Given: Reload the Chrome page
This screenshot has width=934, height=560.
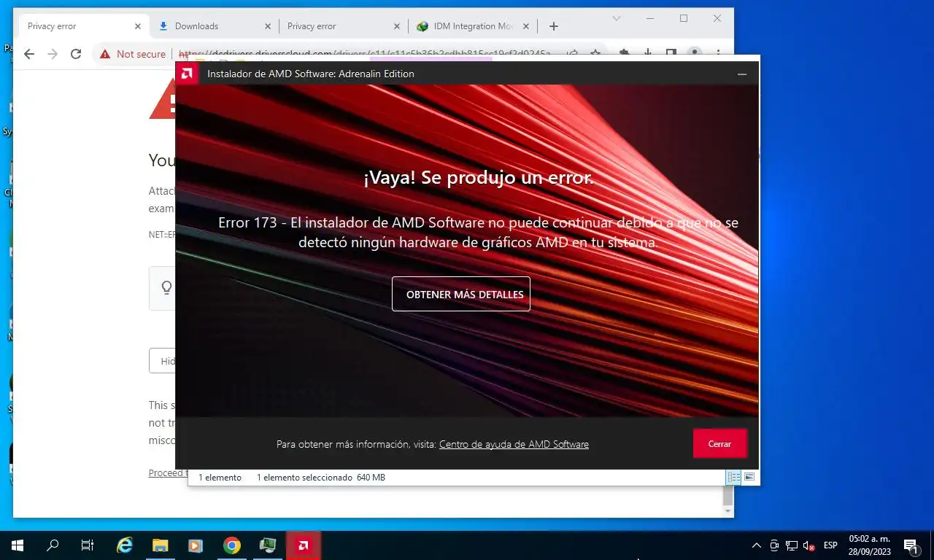Looking at the screenshot, I should click(x=76, y=54).
